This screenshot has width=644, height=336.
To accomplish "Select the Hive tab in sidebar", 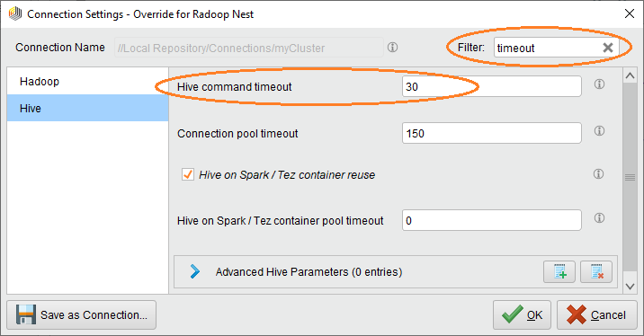I will point(87,109).
